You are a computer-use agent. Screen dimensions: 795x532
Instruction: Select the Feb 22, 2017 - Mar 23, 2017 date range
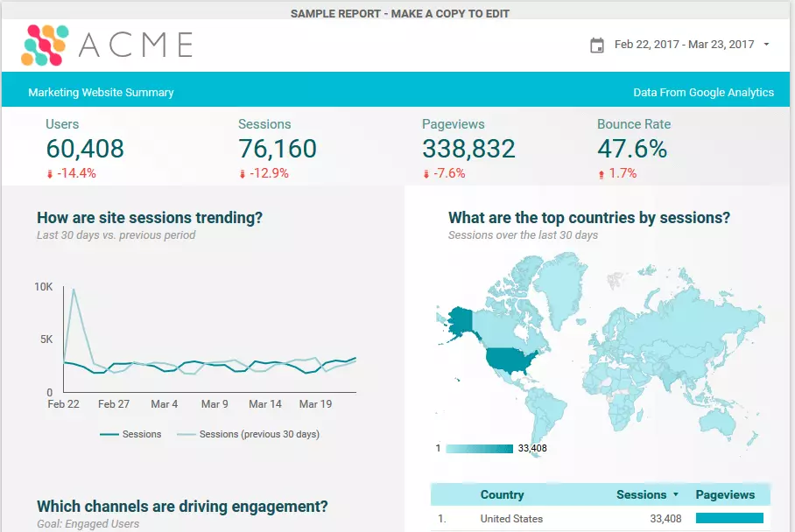pos(684,45)
